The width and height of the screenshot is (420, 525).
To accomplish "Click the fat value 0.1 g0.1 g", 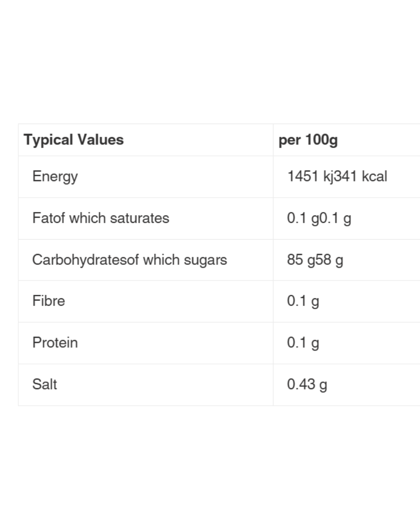I will click(319, 218).
